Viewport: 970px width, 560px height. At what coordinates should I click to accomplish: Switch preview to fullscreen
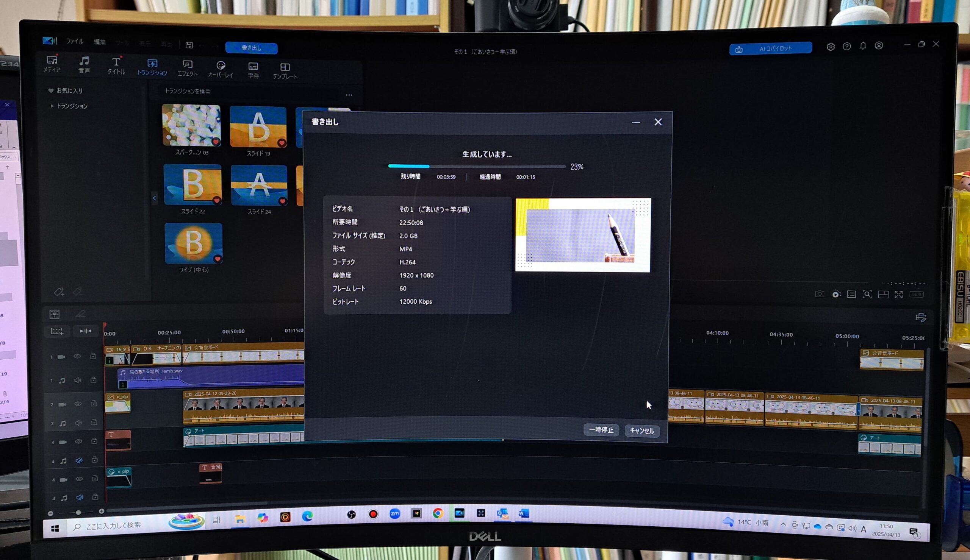click(898, 295)
